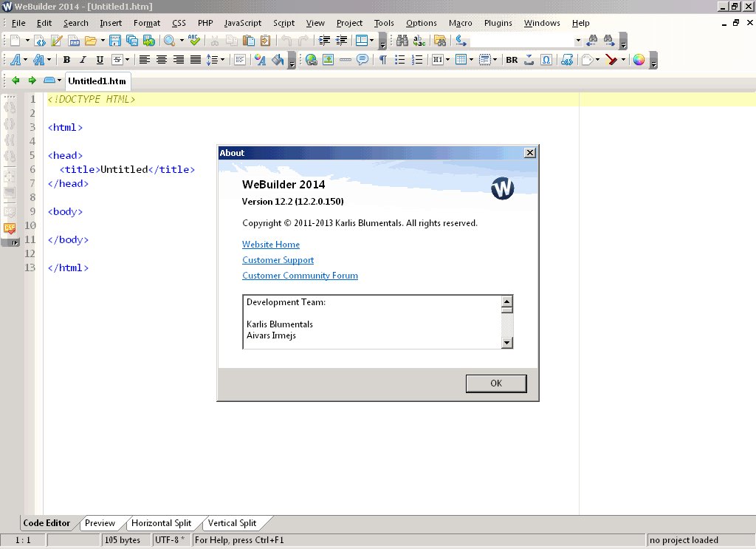Image resolution: width=756 pixels, height=549 pixels.
Task: Open the quick search combo box dropdown
Action: [x=577, y=41]
